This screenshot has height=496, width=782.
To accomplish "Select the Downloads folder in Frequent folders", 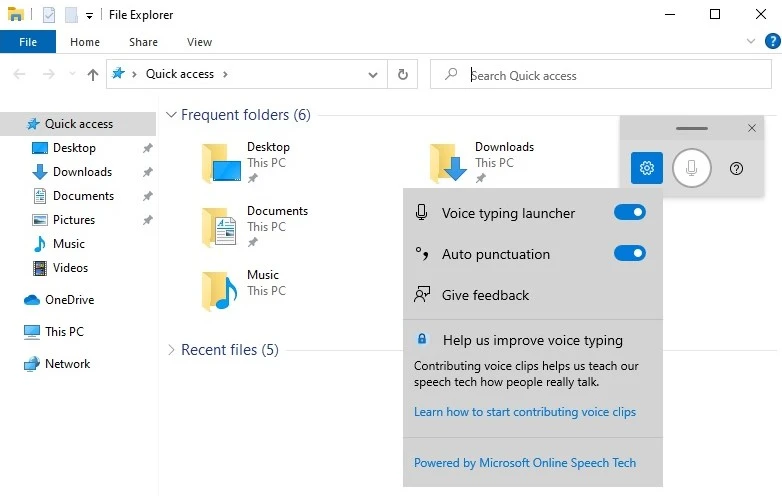I will pyautogui.click(x=482, y=162).
